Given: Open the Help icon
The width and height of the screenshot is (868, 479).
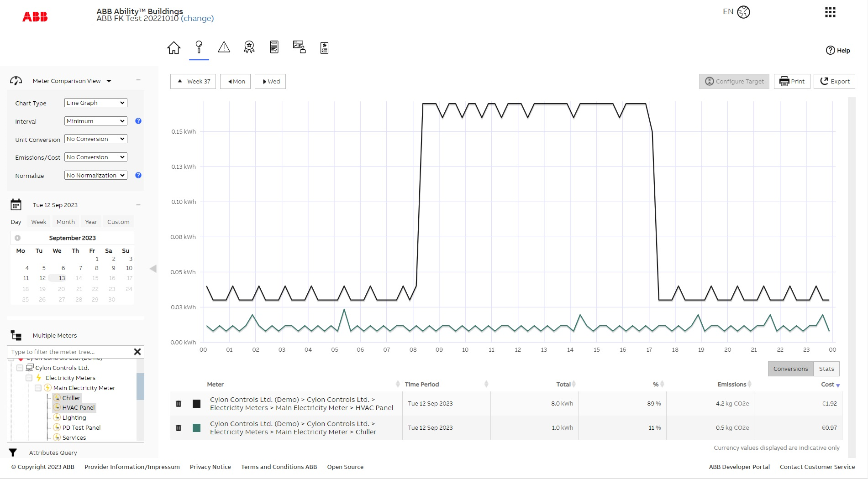Looking at the screenshot, I should click(x=831, y=50).
